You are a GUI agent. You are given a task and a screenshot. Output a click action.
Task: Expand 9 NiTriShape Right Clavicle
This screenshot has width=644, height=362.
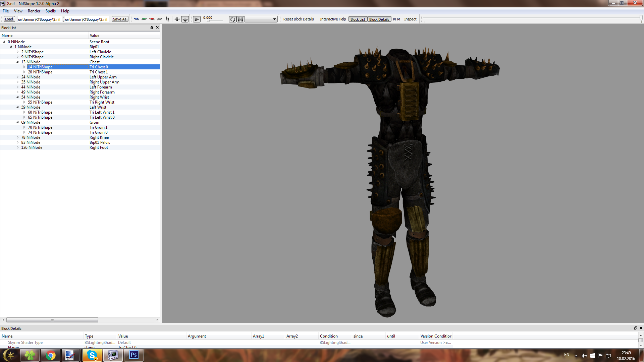(17, 57)
